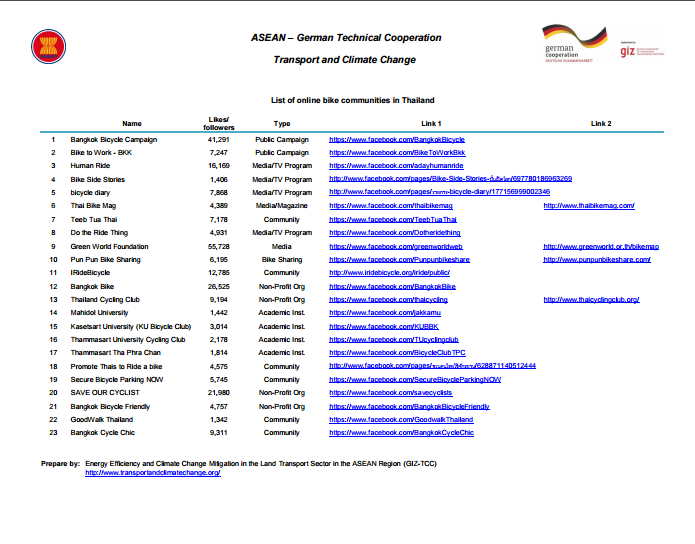Click the German cooperation flag logo

[x=575, y=43]
